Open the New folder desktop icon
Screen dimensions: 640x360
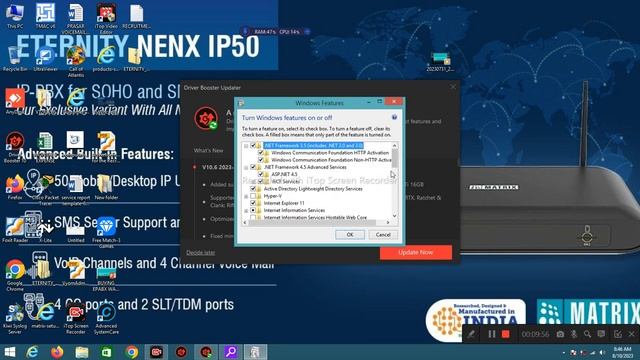click(106, 187)
